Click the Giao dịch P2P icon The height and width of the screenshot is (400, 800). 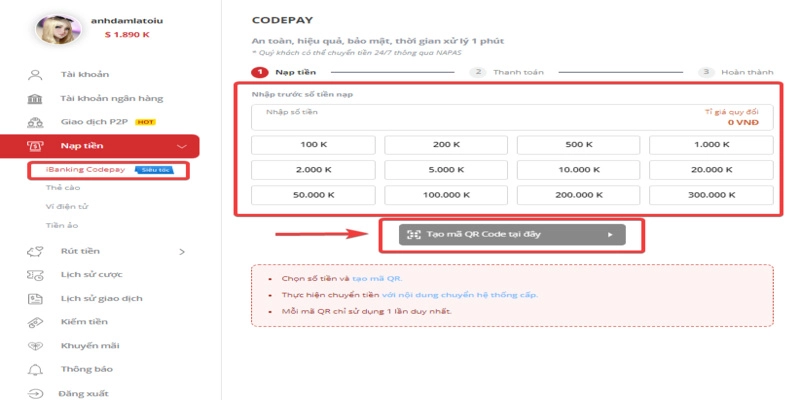point(35,122)
